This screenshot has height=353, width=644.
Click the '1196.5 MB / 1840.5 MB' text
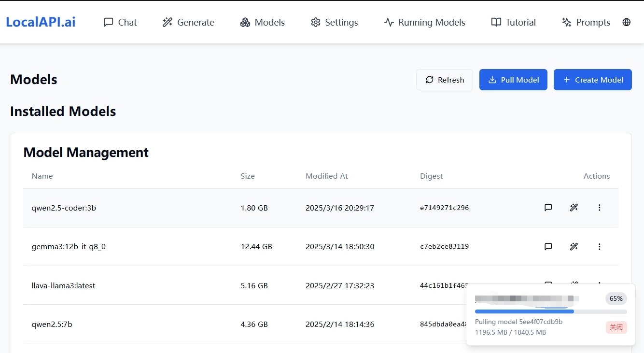[511, 332]
